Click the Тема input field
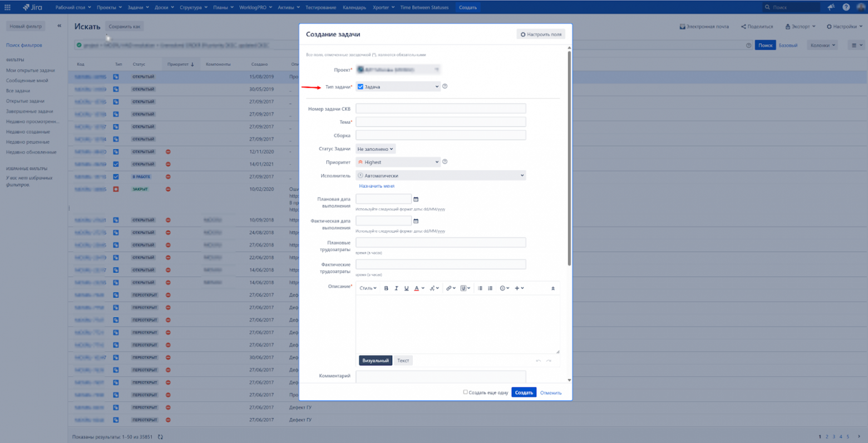The height and width of the screenshot is (443, 868). click(x=441, y=121)
